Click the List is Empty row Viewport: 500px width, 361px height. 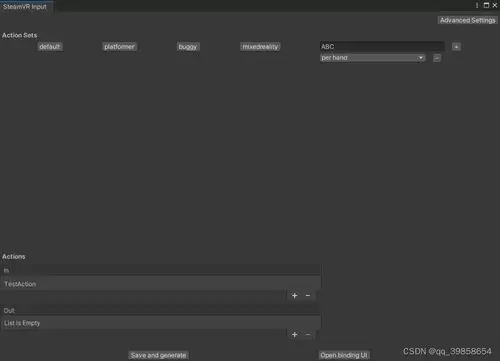coord(161,323)
